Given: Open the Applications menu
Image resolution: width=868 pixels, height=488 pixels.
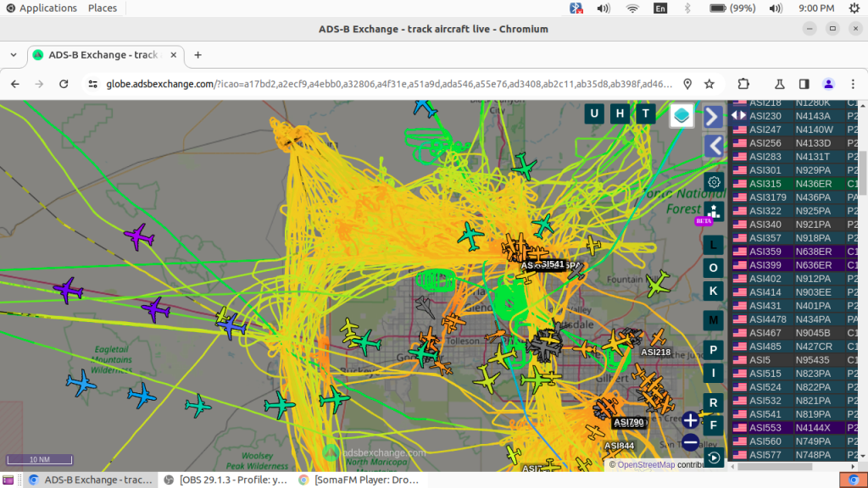Looking at the screenshot, I should [42, 8].
